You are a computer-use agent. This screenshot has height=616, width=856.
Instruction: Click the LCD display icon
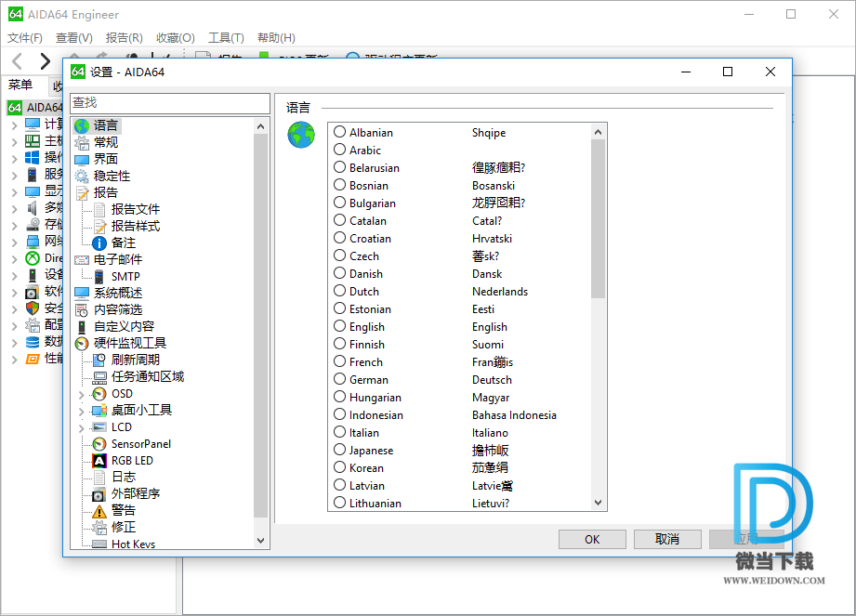click(x=99, y=427)
